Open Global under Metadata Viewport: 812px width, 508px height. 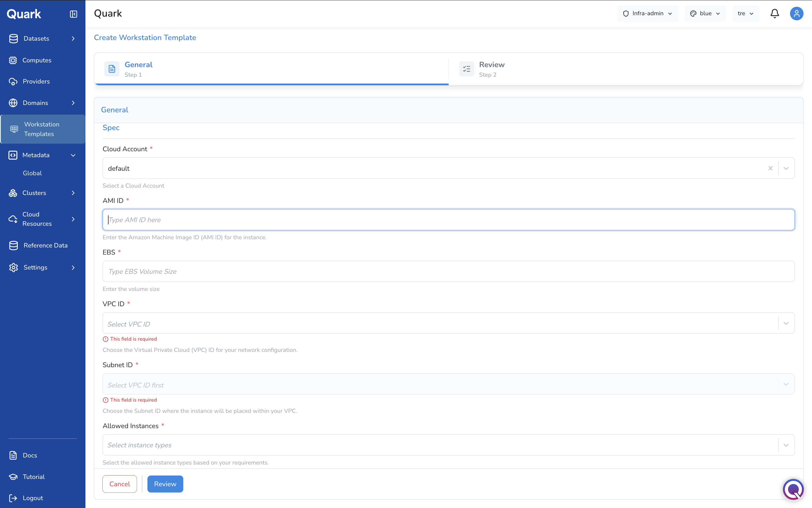(x=32, y=173)
